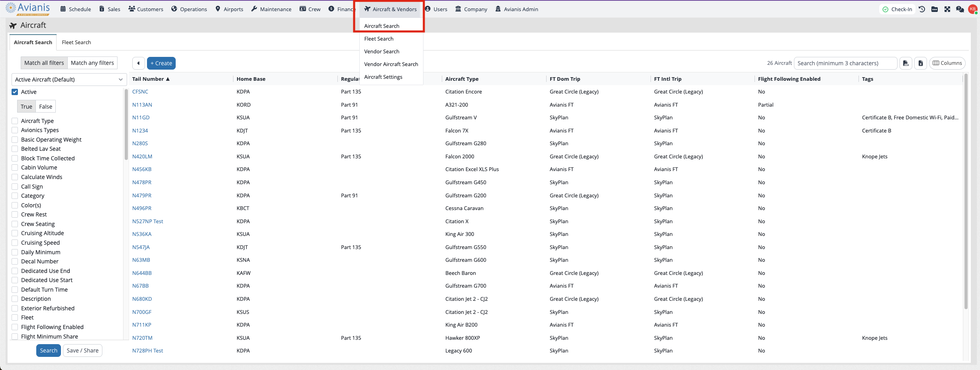980x370 pixels.
Task: Open the KB user avatar menu
Action: (972, 9)
